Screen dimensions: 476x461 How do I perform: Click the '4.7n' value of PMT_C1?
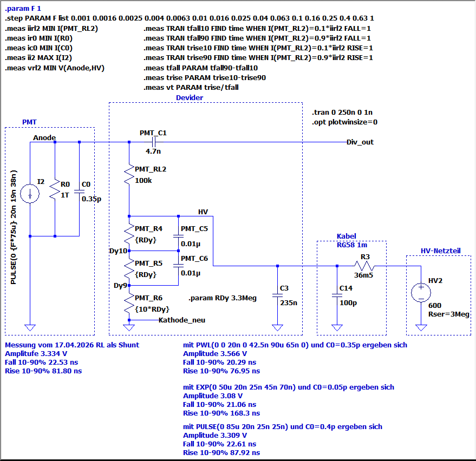(x=153, y=151)
